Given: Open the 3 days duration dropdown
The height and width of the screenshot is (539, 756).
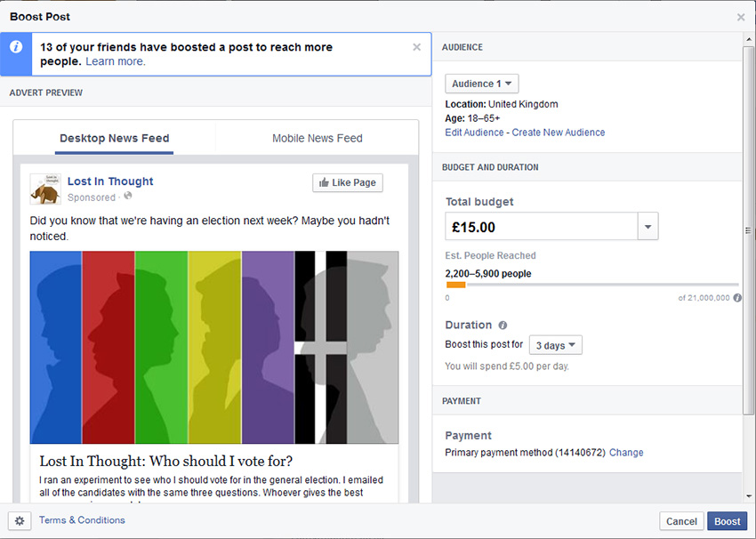Looking at the screenshot, I should pos(555,345).
